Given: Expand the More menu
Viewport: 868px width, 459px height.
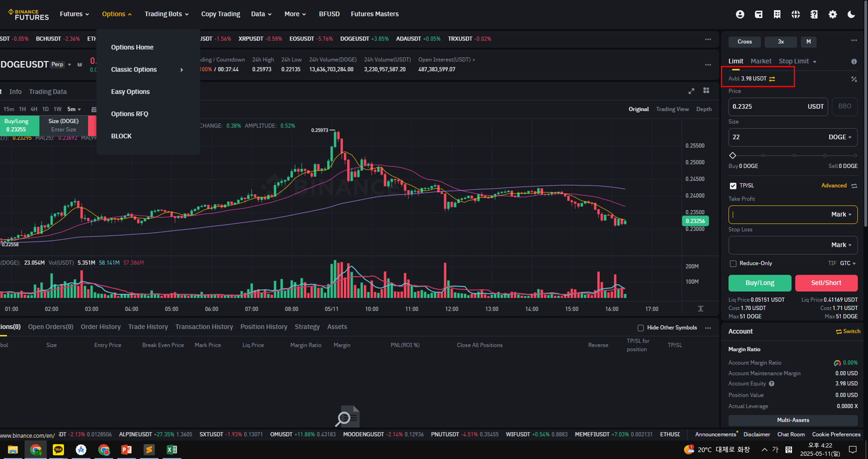Looking at the screenshot, I should pyautogui.click(x=295, y=14).
